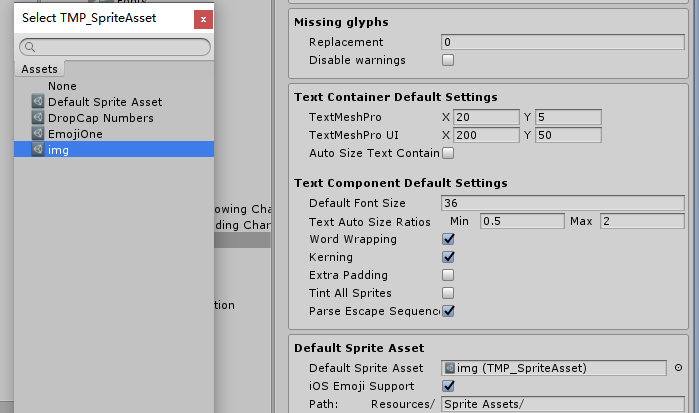The width and height of the screenshot is (699, 413).
Task: Toggle iOS Emoji Support checkbox
Action: (x=448, y=386)
